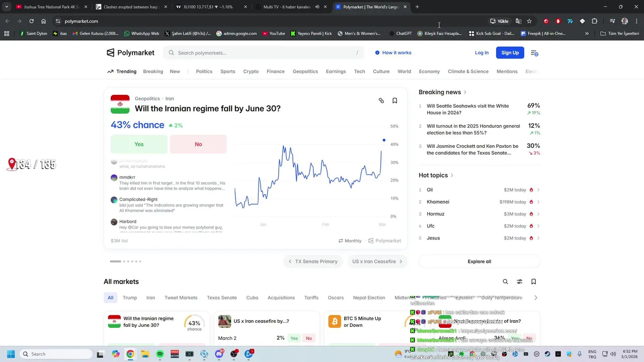
Task: Show more bookmarks with double chevron
Action: (x=587, y=34)
